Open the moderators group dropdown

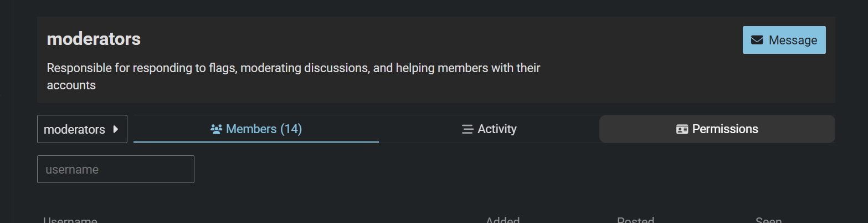tap(82, 129)
